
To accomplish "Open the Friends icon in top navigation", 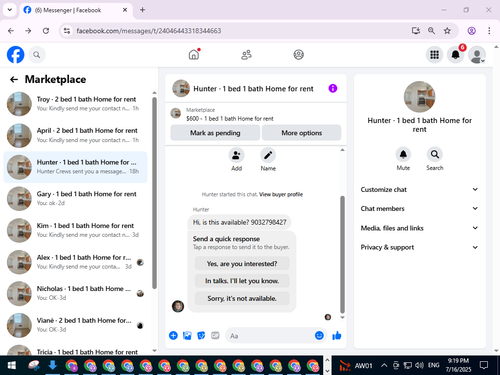I will click(x=246, y=55).
